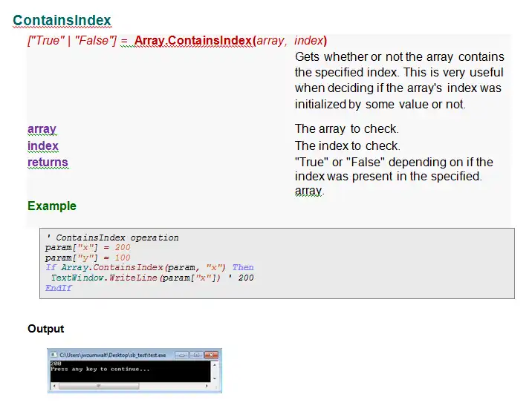
Task: Click the console vertical scrollbar up arrow
Action: (215, 365)
